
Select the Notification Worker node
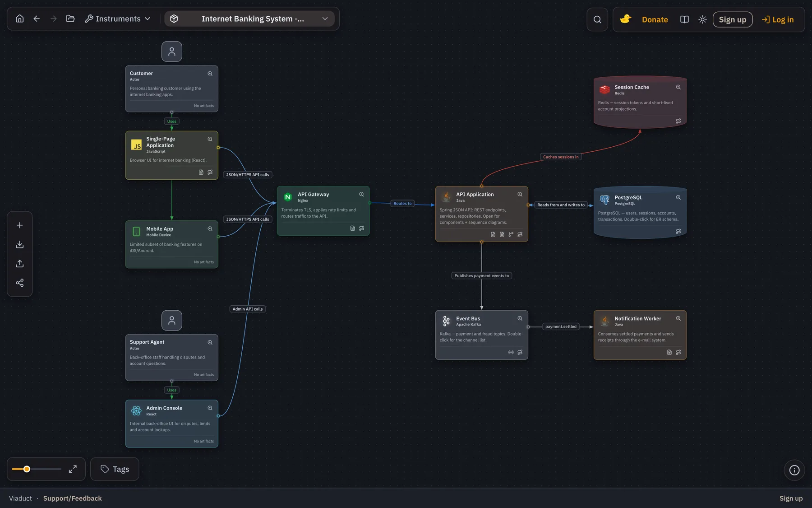point(640,335)
